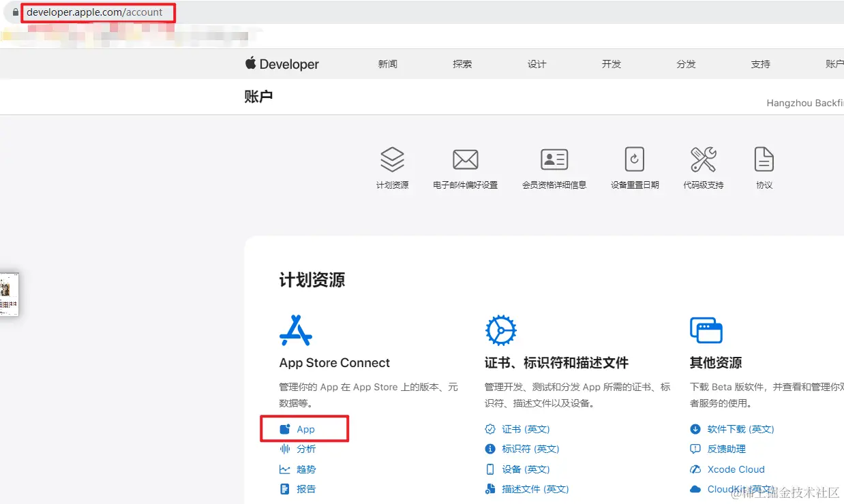Screen dimensions: 844x504
Task: Open the 探索 nav menu item
Action: tap(462, 64)
